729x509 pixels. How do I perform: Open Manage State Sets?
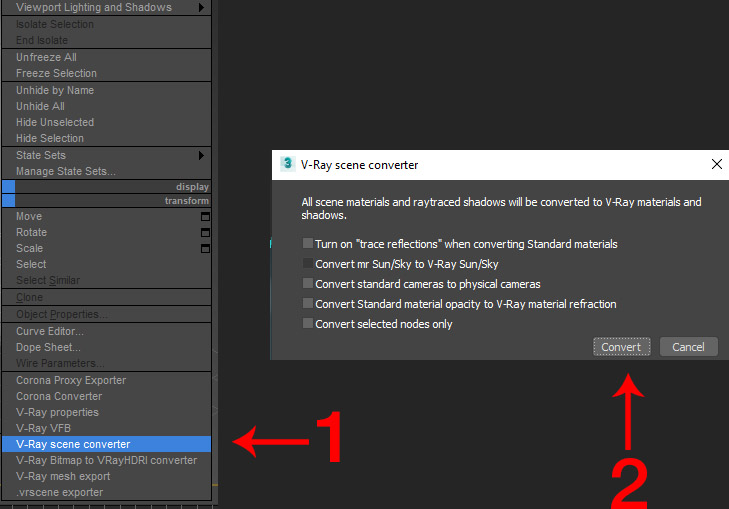(106, 171)
